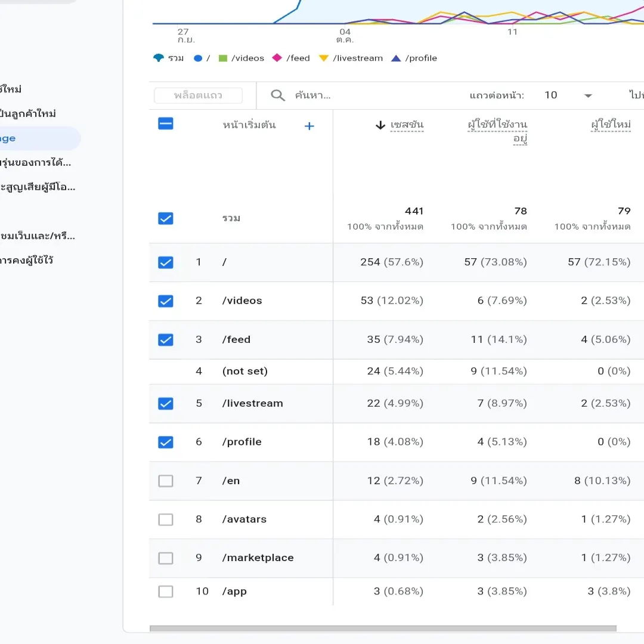Click the ค้นหา search field

(312, 95)
